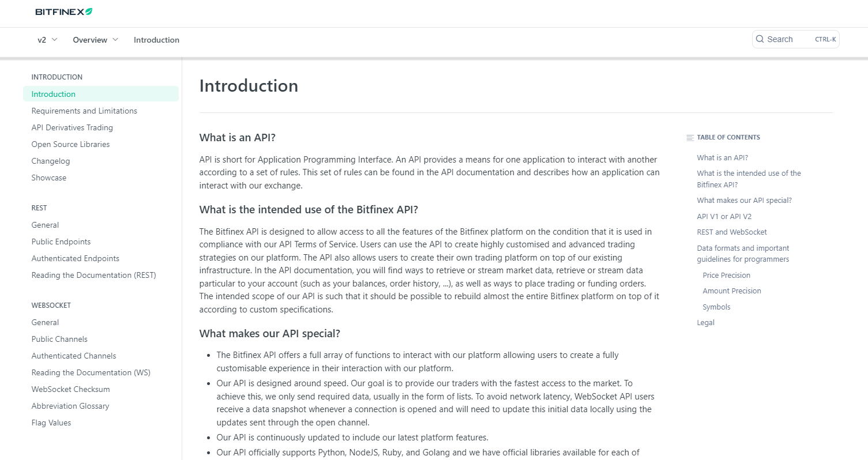
Task: Expand the v2 chevron arrow
Action: [55, 40]
